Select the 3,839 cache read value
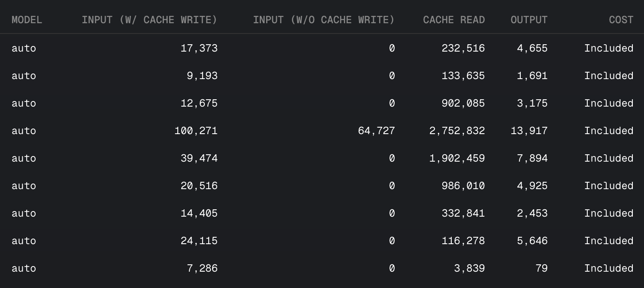This screenshot has height=288, width=644. (469, 268)
